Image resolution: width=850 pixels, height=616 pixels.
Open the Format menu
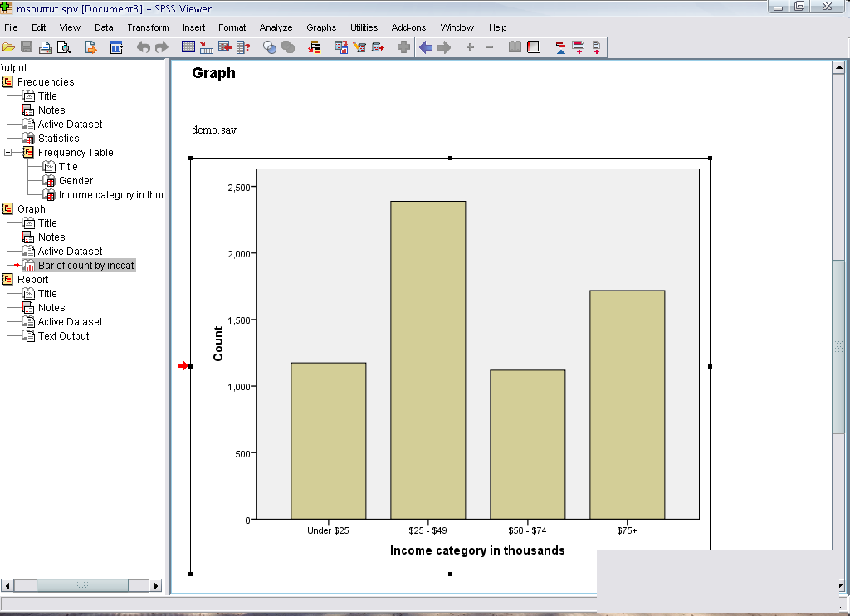pos(232,27)
